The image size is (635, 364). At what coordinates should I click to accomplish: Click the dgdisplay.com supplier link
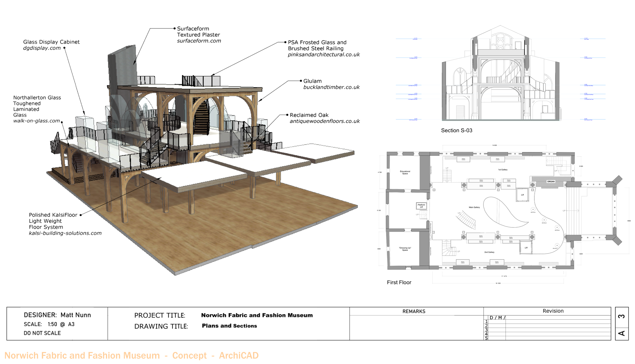(42, 48)
